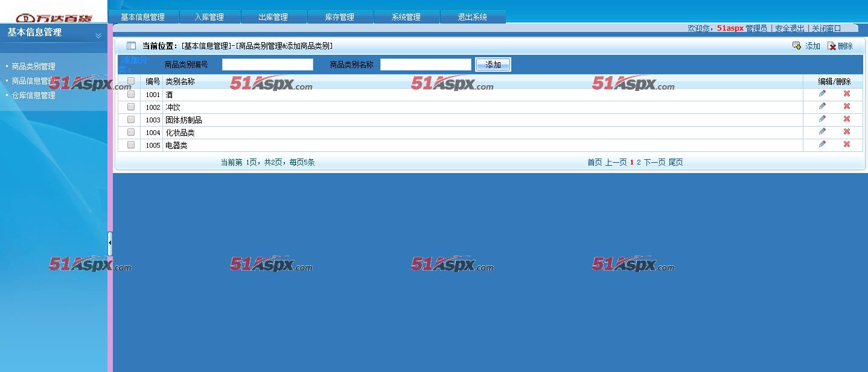Image resolution: width=868 pixels, height=372 pixels.
Task: Open 商品信息管理 in the sidebar
Action: [x=34, y=81]
